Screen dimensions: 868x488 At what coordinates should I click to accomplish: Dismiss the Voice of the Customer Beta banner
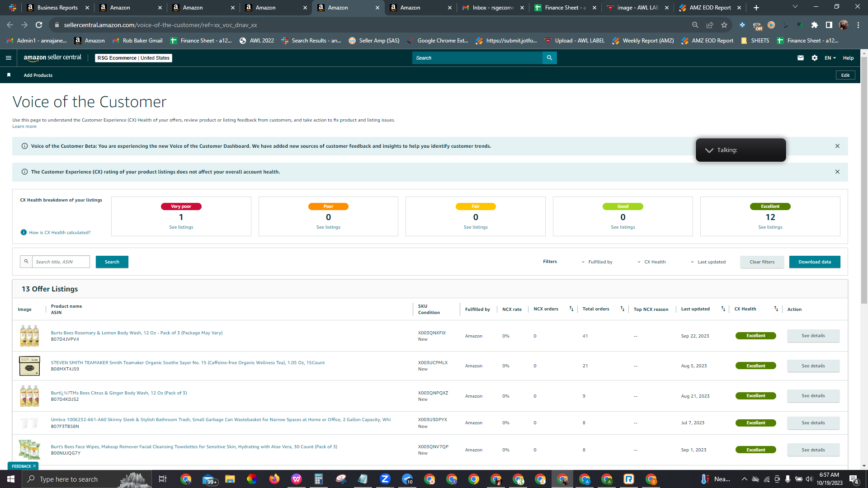tap(837, 146)
